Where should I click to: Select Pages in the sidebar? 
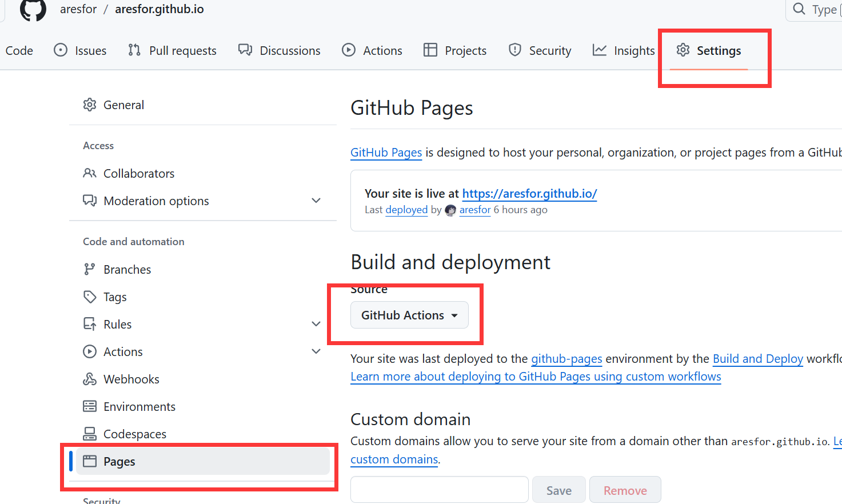click(x=202, y=461)
